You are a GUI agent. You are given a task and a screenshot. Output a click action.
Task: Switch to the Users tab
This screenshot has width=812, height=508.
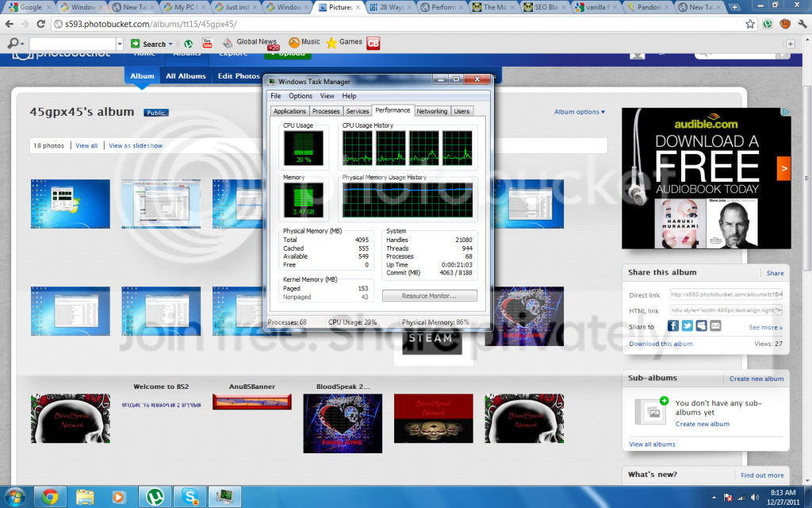(x=462, y=111)
